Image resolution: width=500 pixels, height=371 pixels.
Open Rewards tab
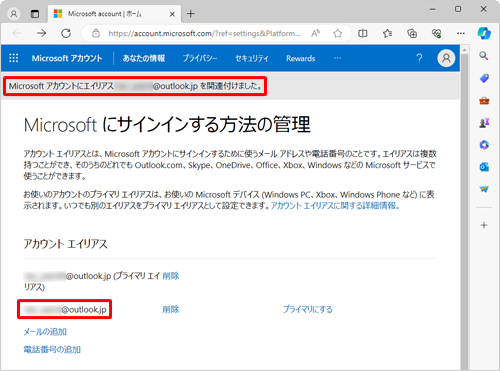click(301, 59)
